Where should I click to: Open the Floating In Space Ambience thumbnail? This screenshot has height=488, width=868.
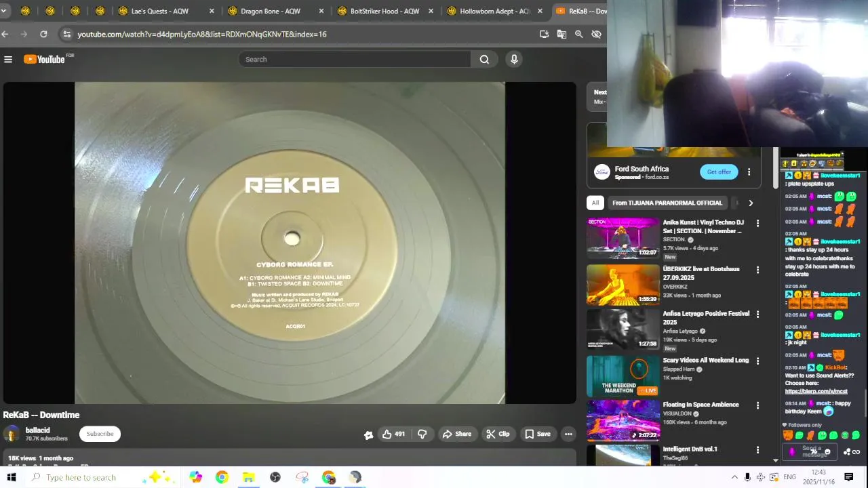point(623,420)
